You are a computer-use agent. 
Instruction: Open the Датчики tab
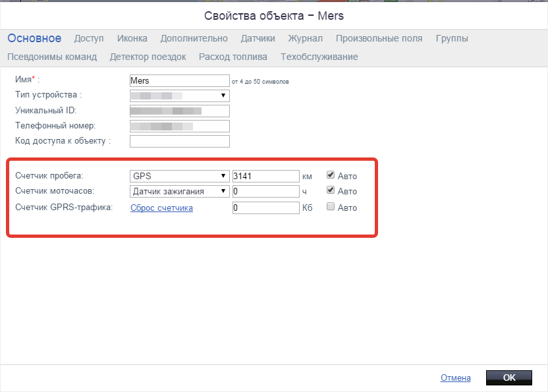click(258, 38)
